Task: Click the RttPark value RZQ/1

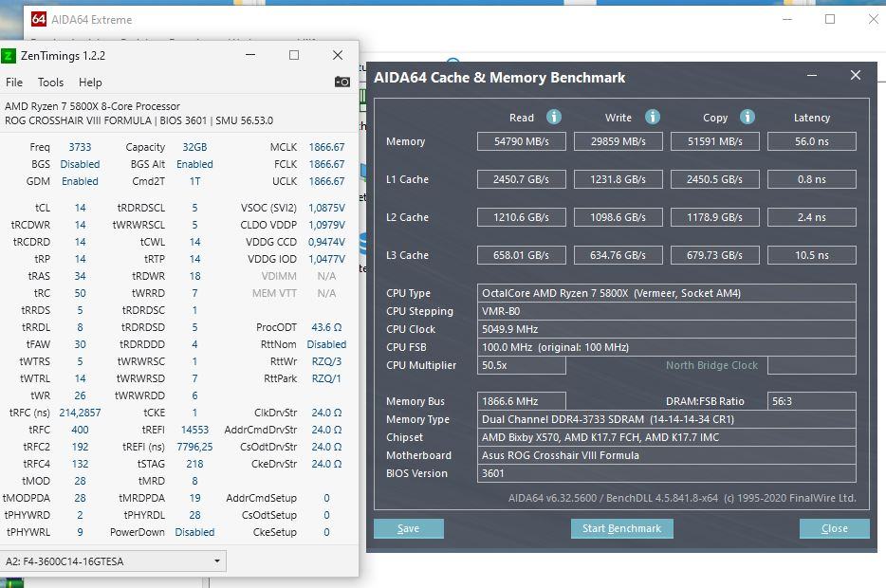Action: click(x=326, y=378)
